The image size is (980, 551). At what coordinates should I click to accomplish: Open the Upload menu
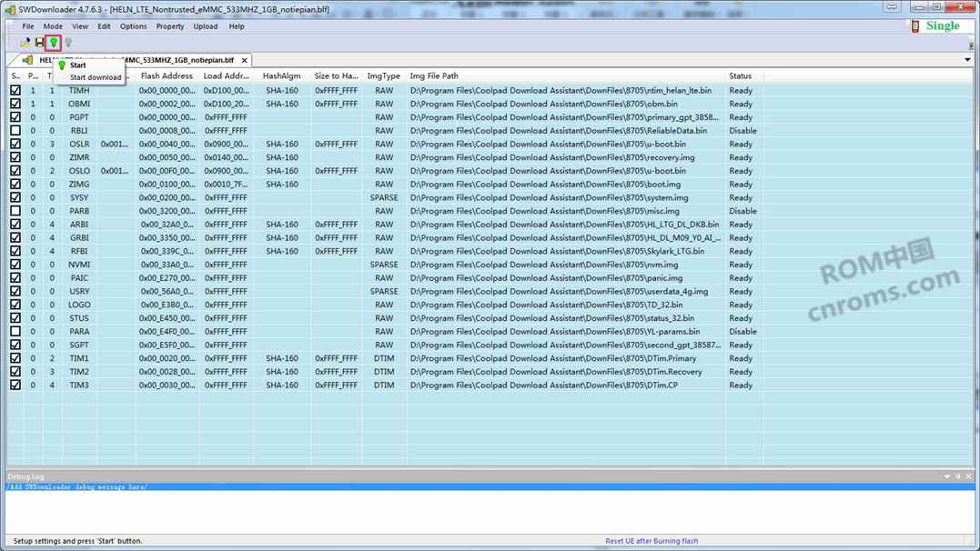coord(206,26)
